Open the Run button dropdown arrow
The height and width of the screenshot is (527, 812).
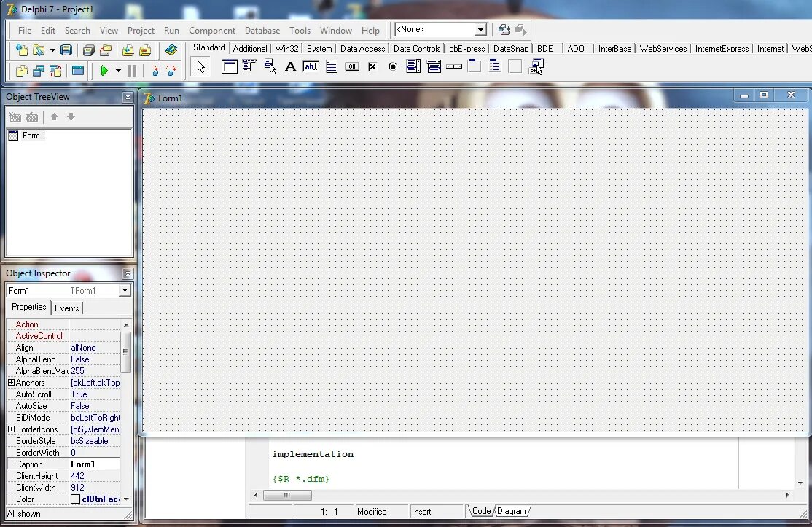coord(118,71)
